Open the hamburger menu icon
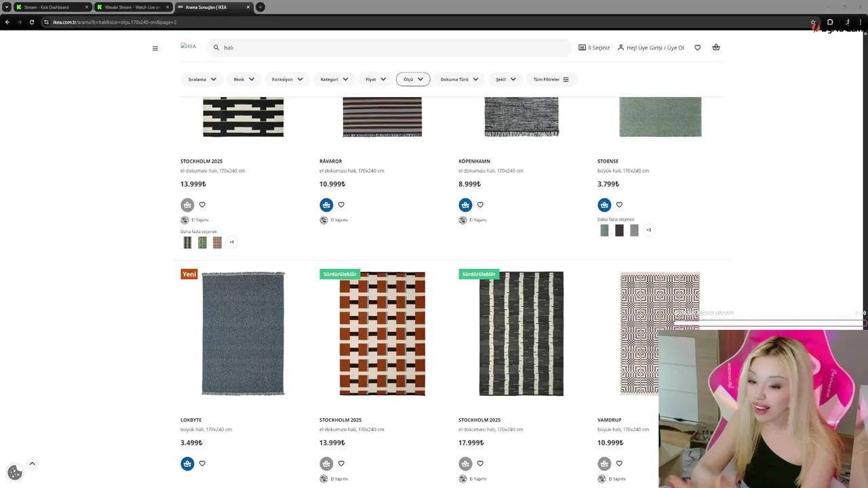Viewport: 868px width, 488px height. pos(155,48)
